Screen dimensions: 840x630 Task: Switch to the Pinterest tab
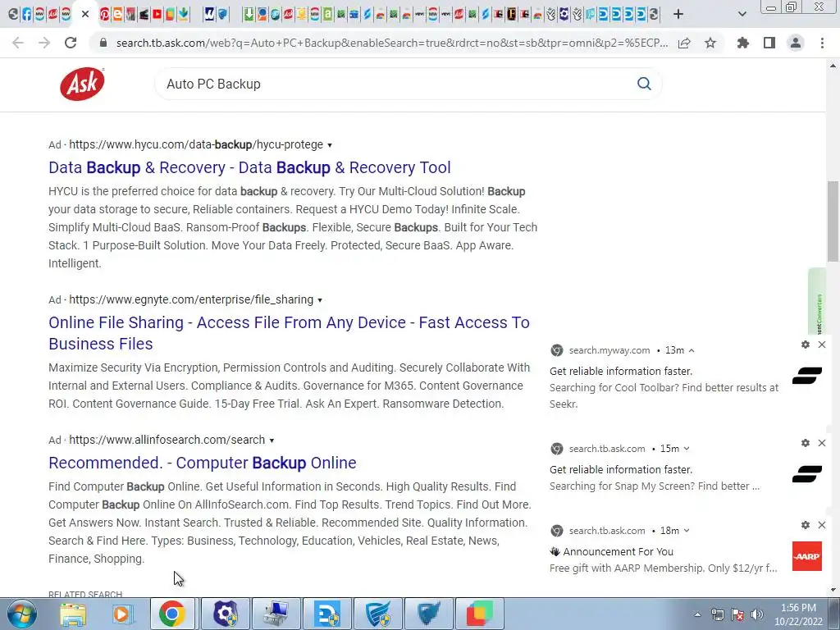(x=104, y=14)
